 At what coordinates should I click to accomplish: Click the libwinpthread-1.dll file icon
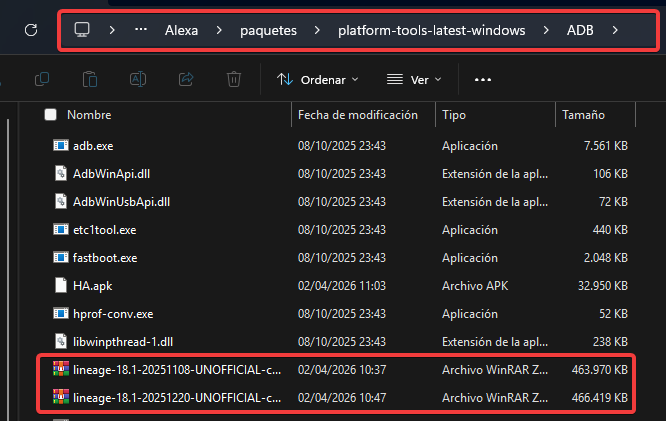(x=61, y=342)
